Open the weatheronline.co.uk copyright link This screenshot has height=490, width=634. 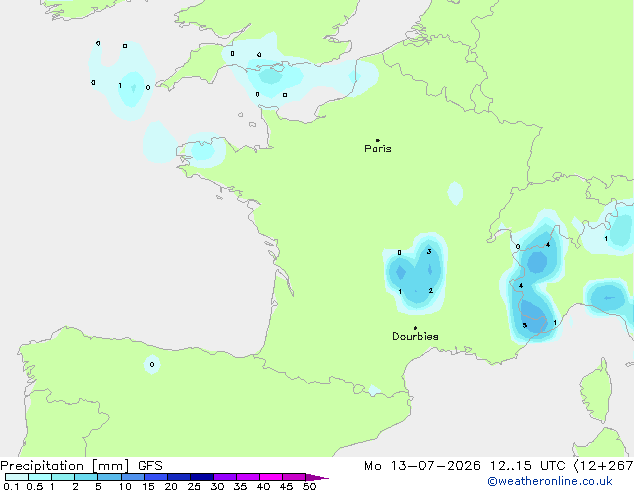(x=550, y=481)
